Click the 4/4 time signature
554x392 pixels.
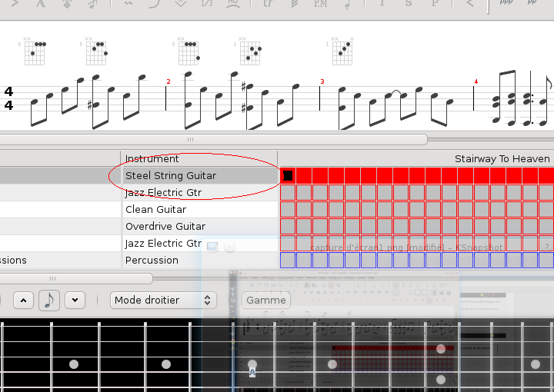[x=8, y=98]
